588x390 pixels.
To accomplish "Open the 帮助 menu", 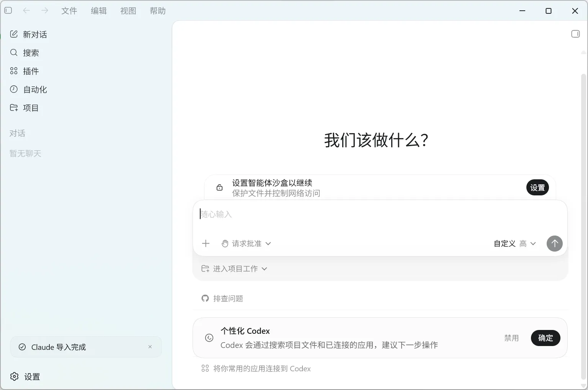I will tap(158, 11).
